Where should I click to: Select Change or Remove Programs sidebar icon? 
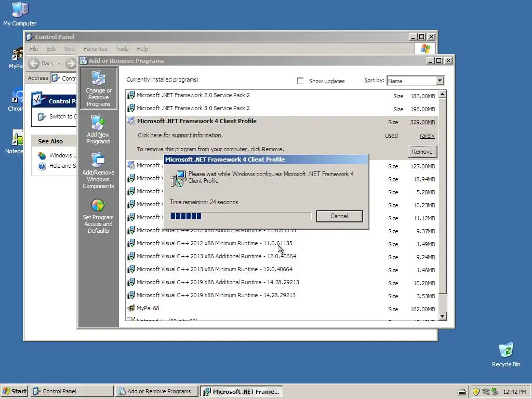[x=98, y=88]
